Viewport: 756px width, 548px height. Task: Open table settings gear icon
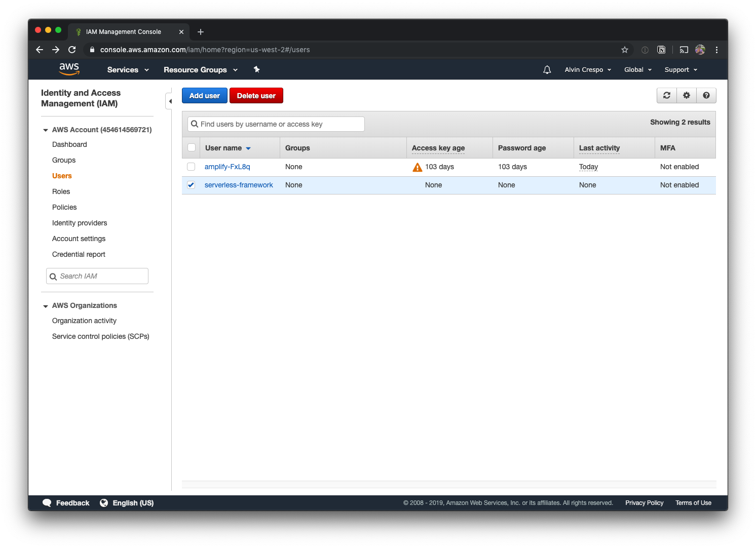point(687,96)
